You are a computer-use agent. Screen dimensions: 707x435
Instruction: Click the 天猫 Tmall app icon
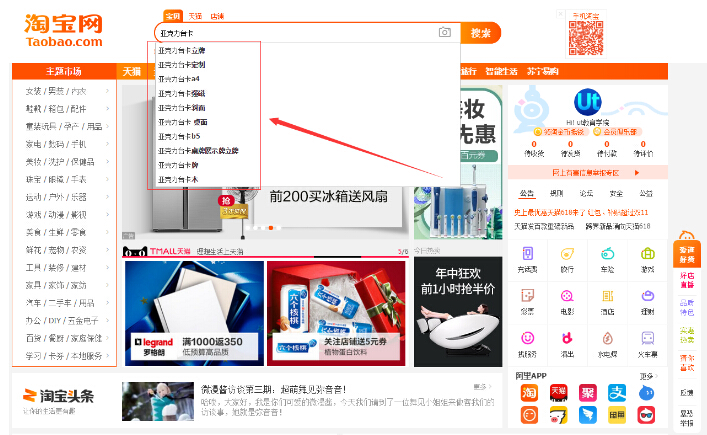(x=559, y=392)
